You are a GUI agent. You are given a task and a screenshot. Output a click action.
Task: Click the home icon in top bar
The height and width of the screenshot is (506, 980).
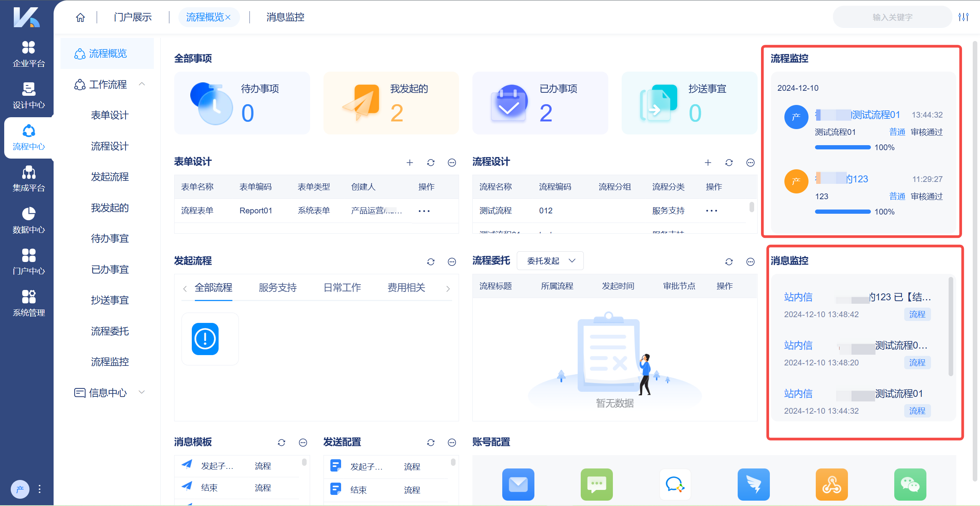pos(80,17)
